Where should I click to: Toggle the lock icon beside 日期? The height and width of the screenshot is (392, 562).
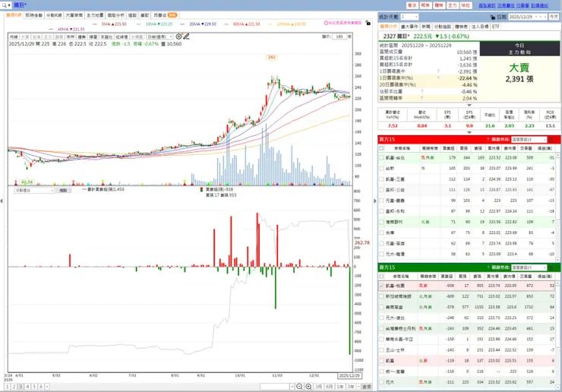(492, 17)
